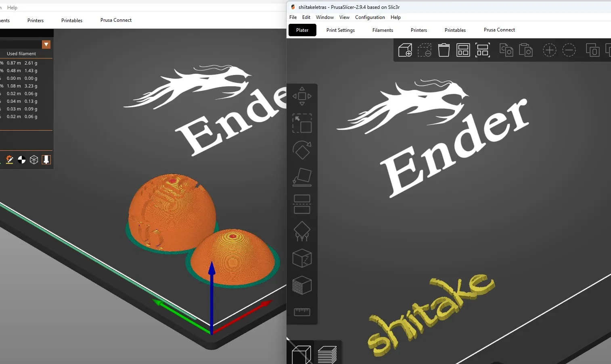
Task: Click the smaller orange dome near the axes
Action: point(234,256)
